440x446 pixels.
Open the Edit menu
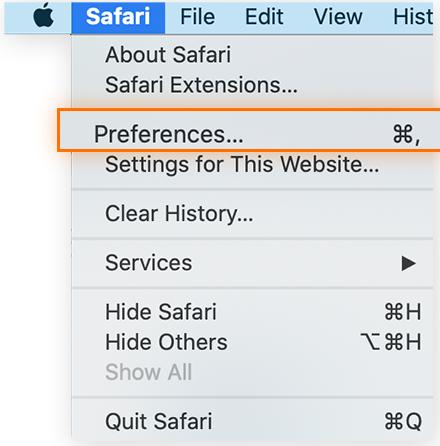pyautogui.click(x=264, y=17)
